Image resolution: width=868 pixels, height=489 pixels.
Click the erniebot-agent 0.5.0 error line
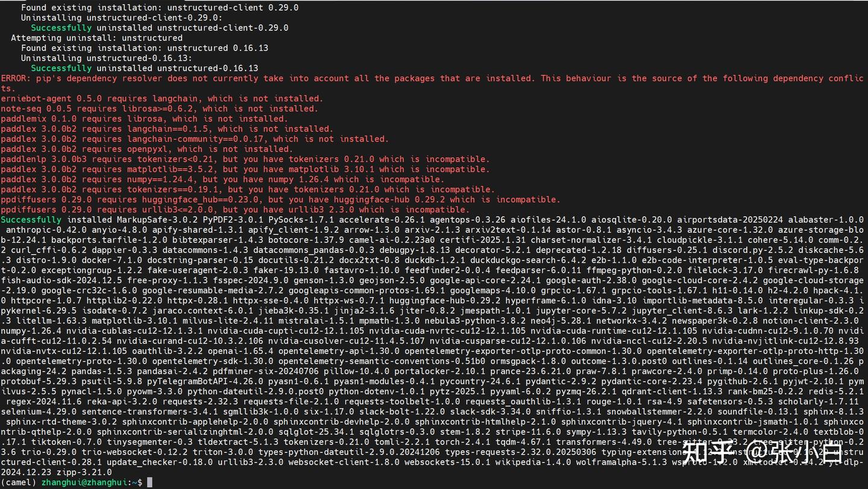click(x=162, y=98)
